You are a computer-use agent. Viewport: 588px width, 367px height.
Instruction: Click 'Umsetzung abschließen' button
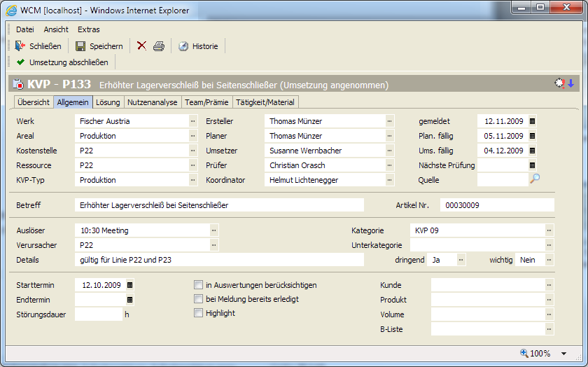pos(62,62)
